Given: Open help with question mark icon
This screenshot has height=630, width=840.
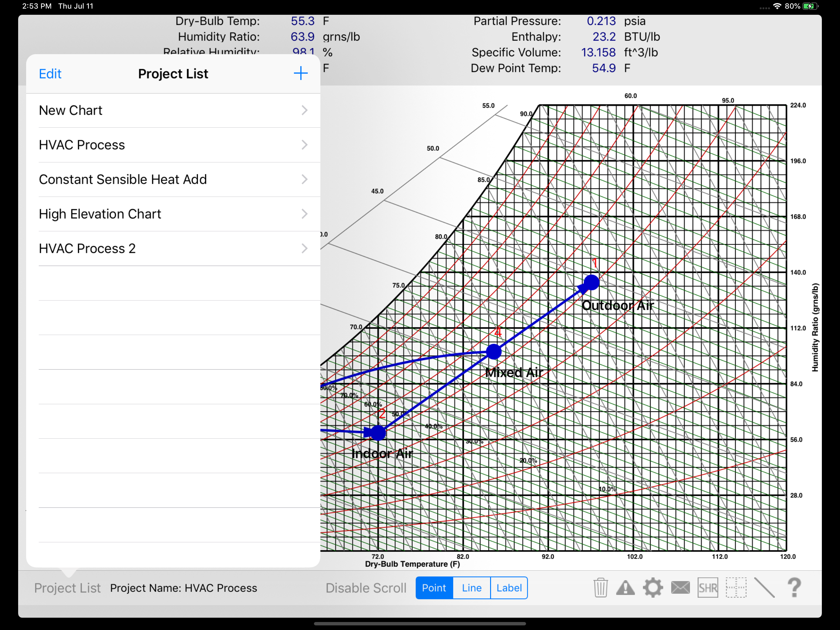Looking at the screenshot, I should tap(794, 588).
